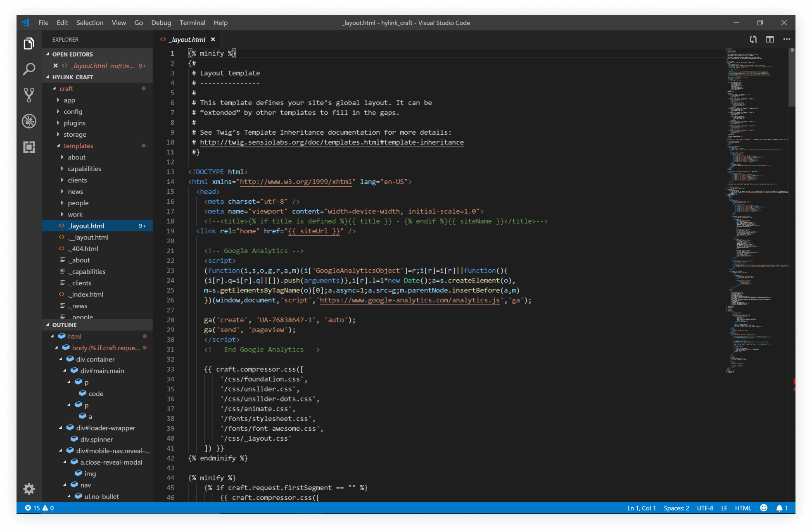The image size is (812, 532).
Task: Change encoding via UTF-8 indicator
Action: [705, 508]
